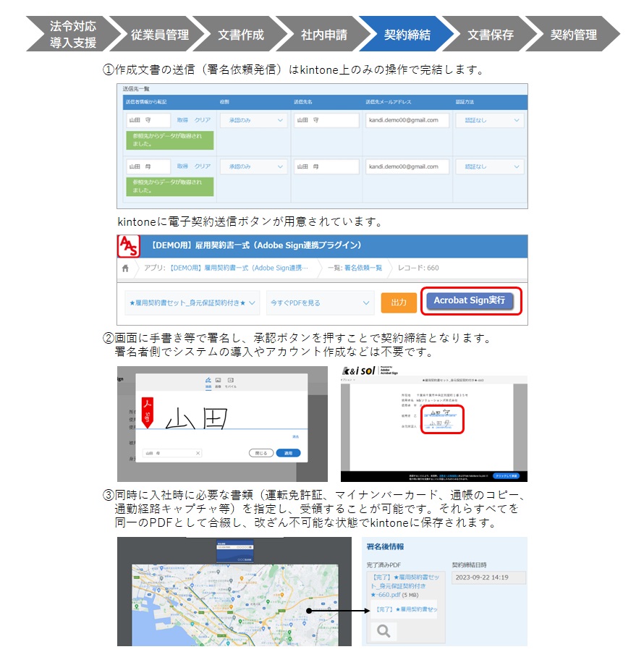Click 取得 in the 山田 守 row

click(182, 120)
